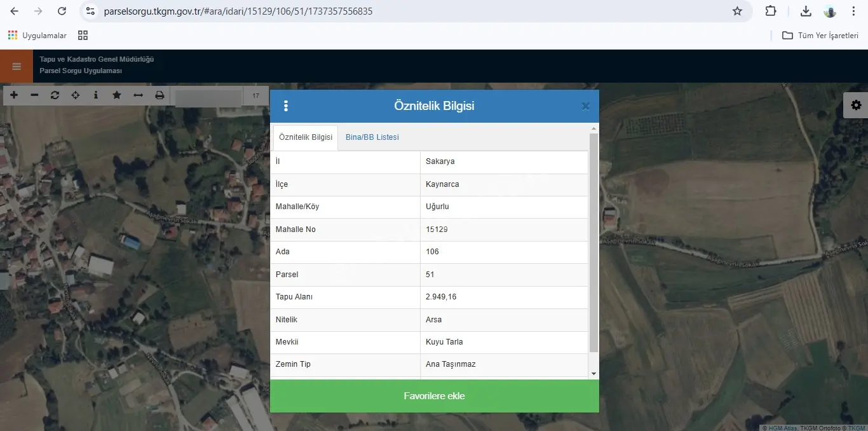Select the Uğurlu value cell

click(x=504, y=207)
